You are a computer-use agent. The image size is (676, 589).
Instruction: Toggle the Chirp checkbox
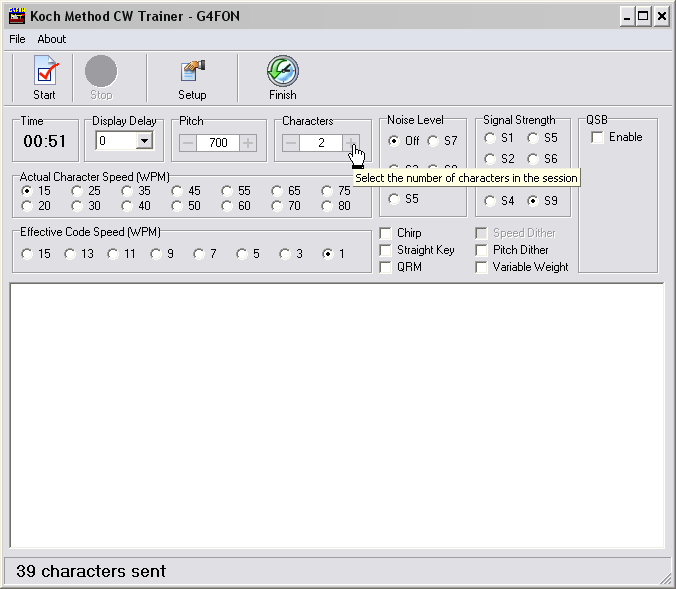click(x=385, y=233)
